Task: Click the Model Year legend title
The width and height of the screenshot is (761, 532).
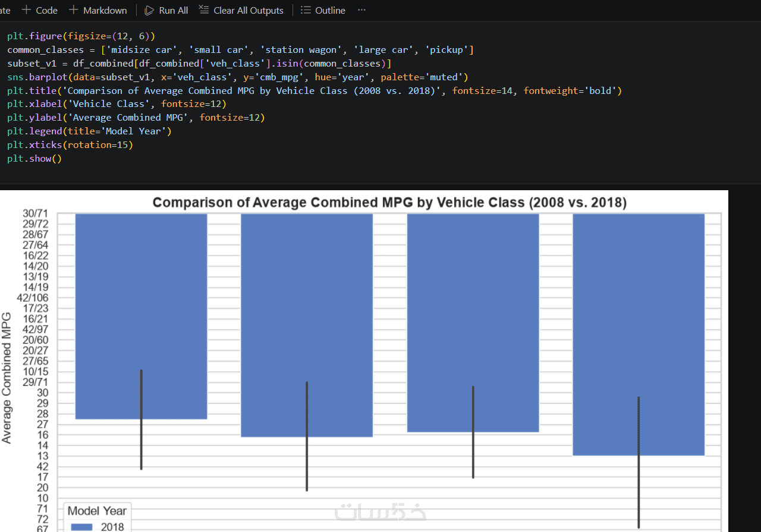Action: 97,511
